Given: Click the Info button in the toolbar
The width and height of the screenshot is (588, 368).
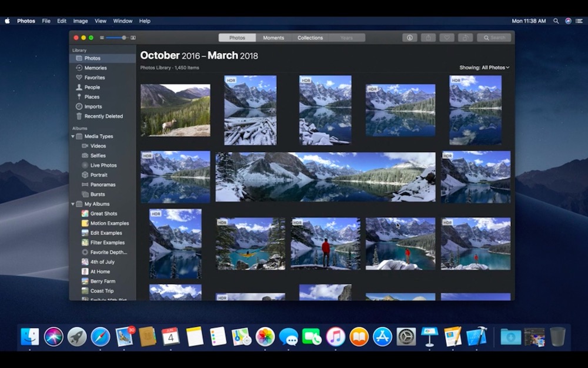Looking at the screenshot, I should pos(410,38).
